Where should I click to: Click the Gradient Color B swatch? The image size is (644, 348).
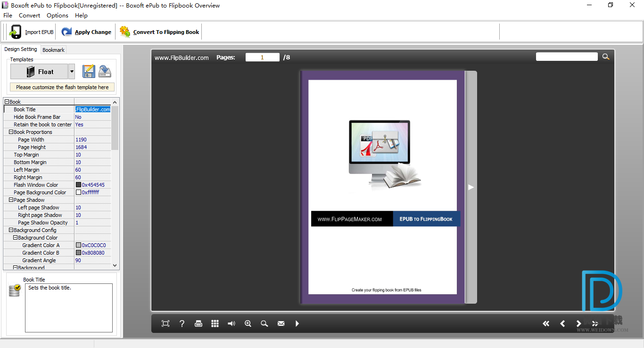78,253
